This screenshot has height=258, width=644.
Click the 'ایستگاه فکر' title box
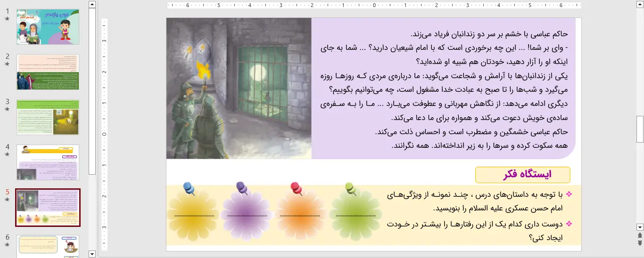pyautogui.click(x=522, y=175)
